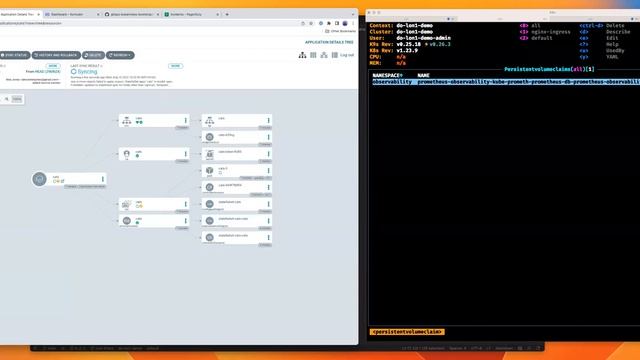Select the tree view icon
Viewport: 640px width, 360px height.
click(302, 55)
